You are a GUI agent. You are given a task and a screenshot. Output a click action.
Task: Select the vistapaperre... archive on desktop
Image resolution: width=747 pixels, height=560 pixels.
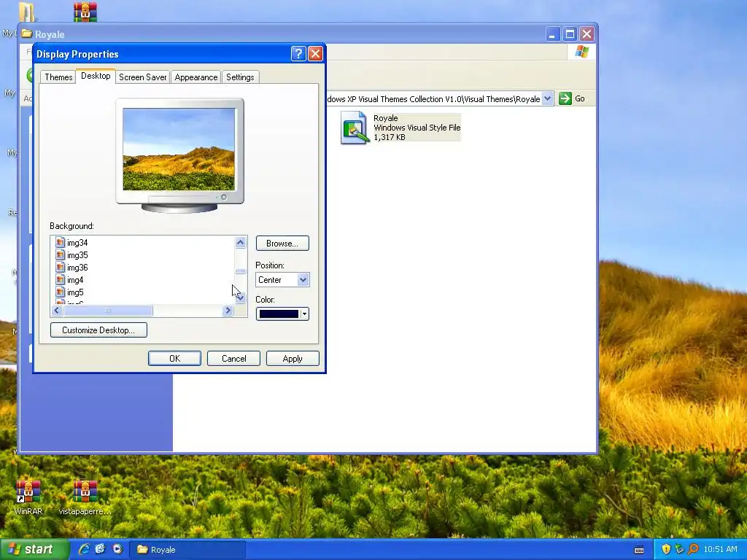(x=85, y=498)
